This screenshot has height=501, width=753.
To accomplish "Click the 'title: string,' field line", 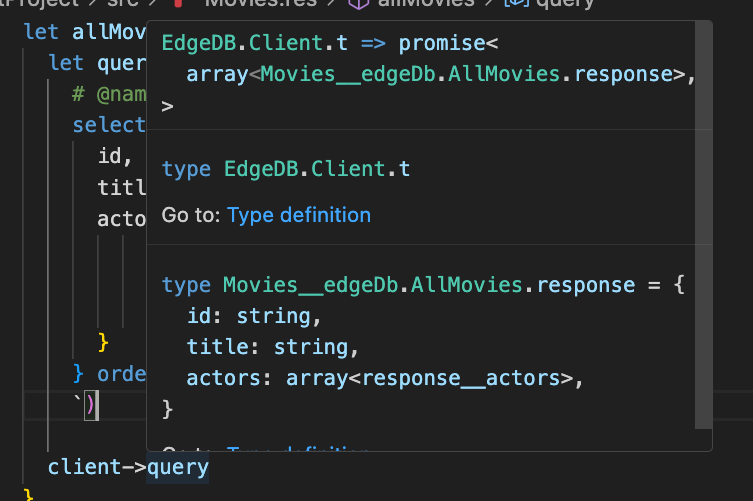I will (273, 347).
